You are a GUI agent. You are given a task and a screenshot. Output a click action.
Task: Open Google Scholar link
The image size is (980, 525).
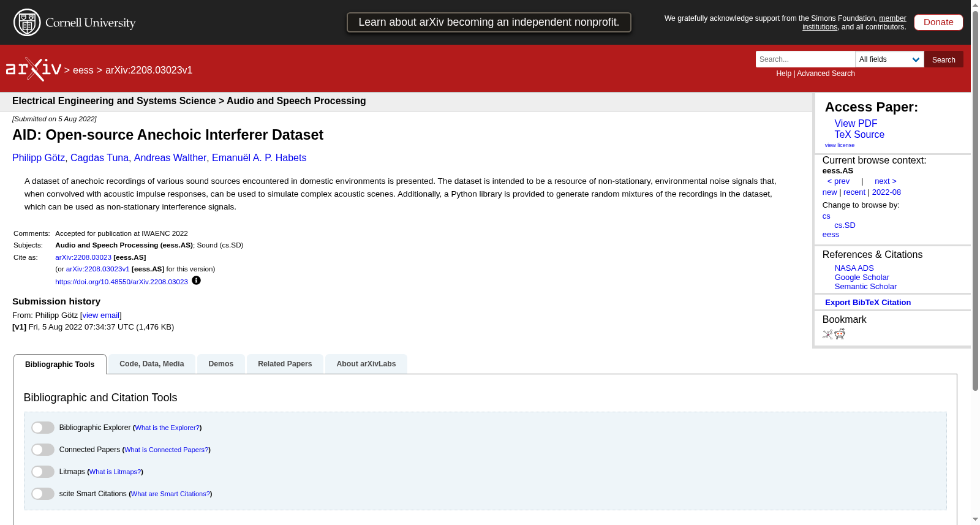862,278
